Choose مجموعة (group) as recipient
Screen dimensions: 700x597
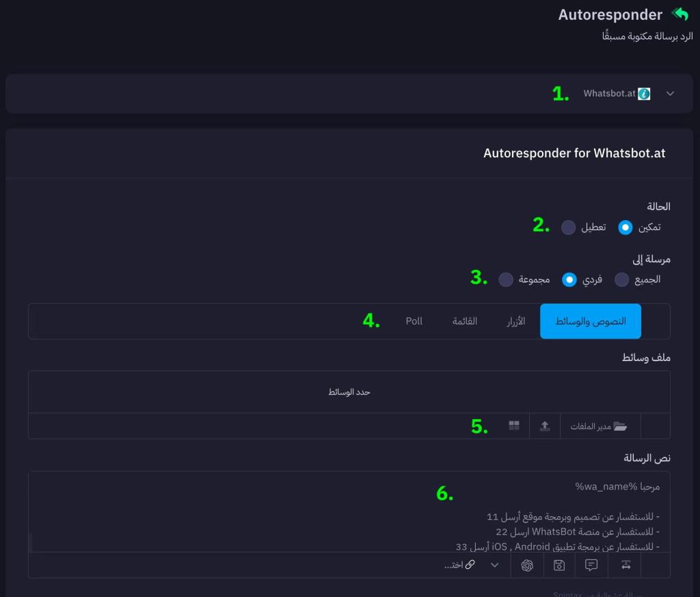(x=506, y=280)
